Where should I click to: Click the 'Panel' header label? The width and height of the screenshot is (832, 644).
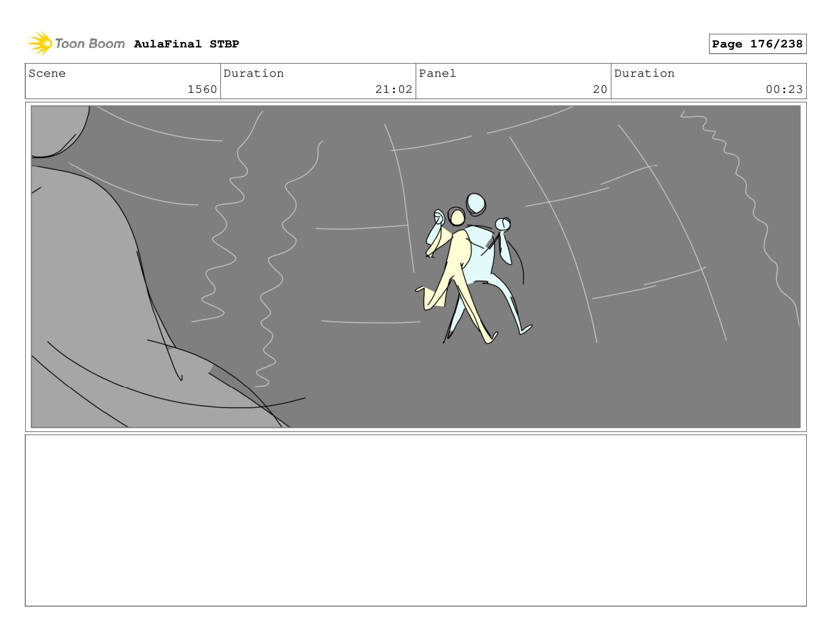(x=437, y=73)
